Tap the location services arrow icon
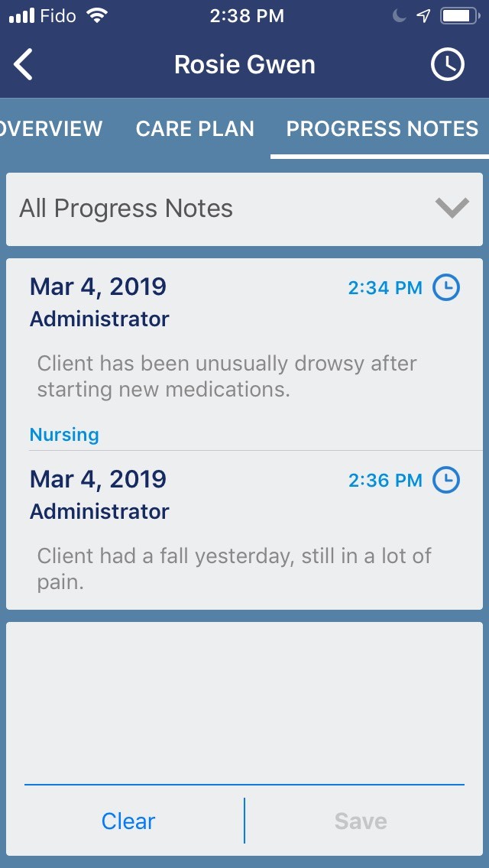The height and width of the screenshot is (868, 489). pyautogui.click(x=423, y=16)
